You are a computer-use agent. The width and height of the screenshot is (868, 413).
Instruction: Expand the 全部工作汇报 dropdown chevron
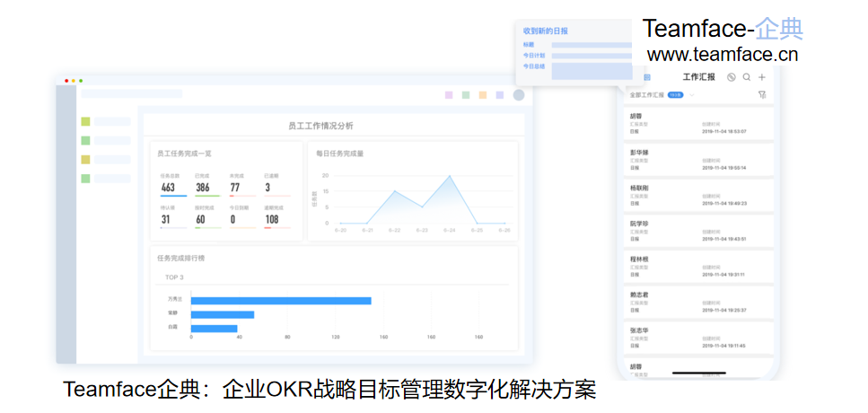(691, 95)
